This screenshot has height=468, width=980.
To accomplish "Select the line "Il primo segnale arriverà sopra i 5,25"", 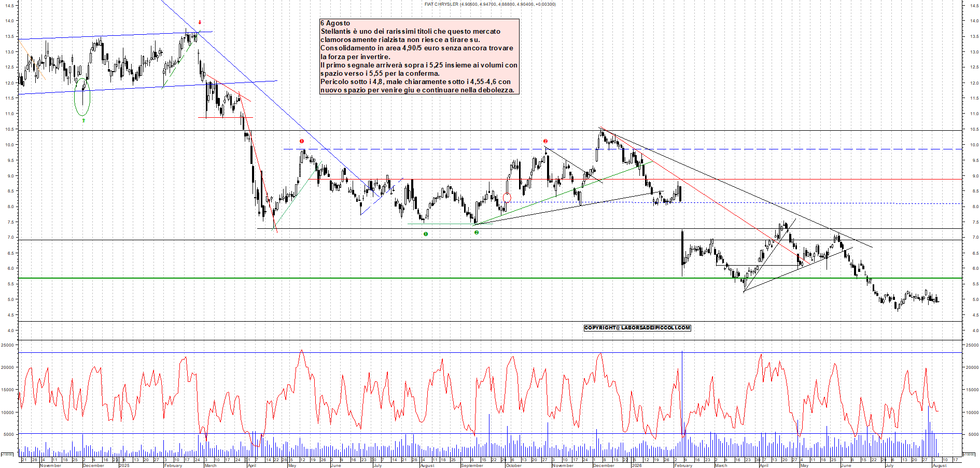I will (419, 65).
